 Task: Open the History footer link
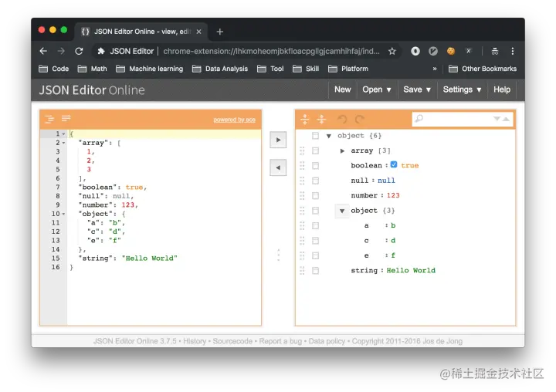click(x=195, y=341)
